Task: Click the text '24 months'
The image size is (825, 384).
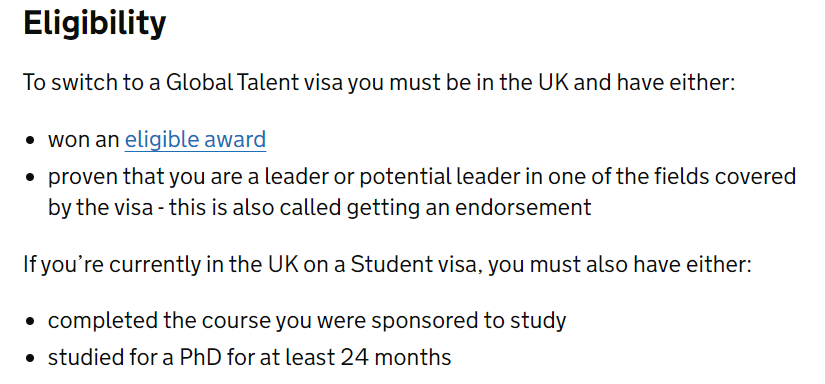Action: coord(396,358)
